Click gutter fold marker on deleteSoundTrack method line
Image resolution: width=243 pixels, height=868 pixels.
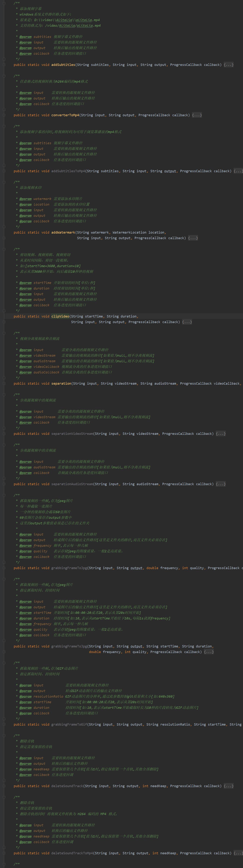4,786
